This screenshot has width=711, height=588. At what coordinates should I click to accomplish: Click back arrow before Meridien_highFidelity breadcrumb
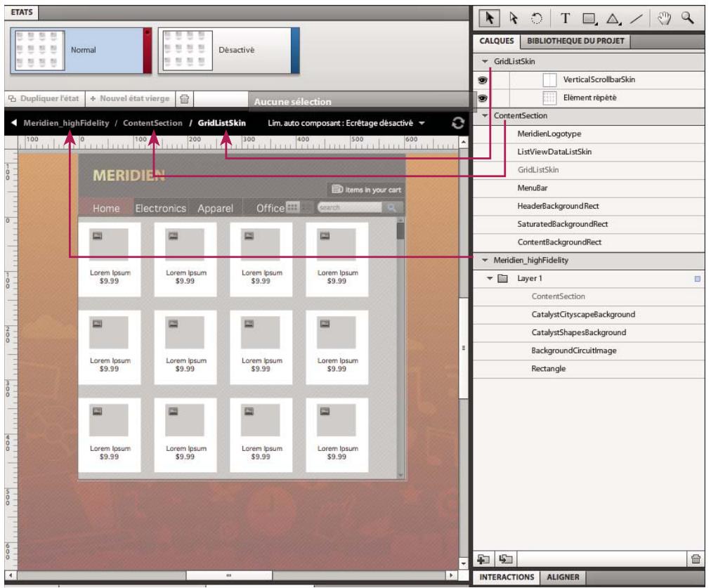(x=14, y=123)
